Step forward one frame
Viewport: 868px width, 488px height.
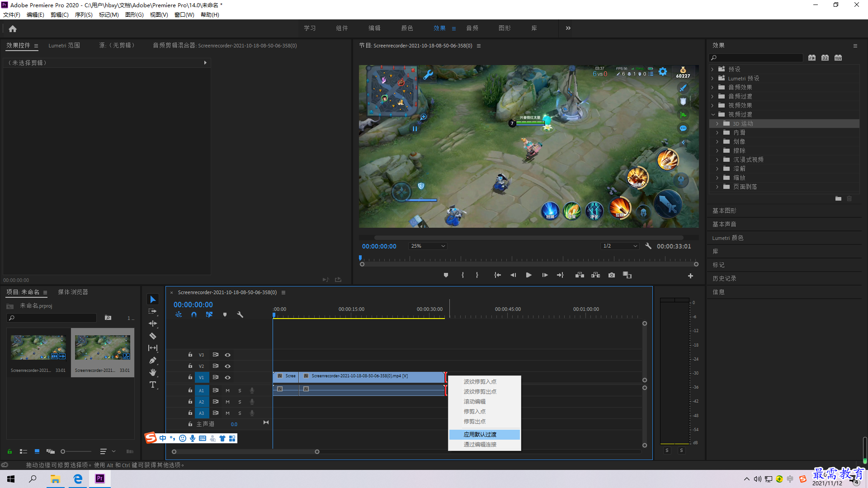[x=545, y=275]
